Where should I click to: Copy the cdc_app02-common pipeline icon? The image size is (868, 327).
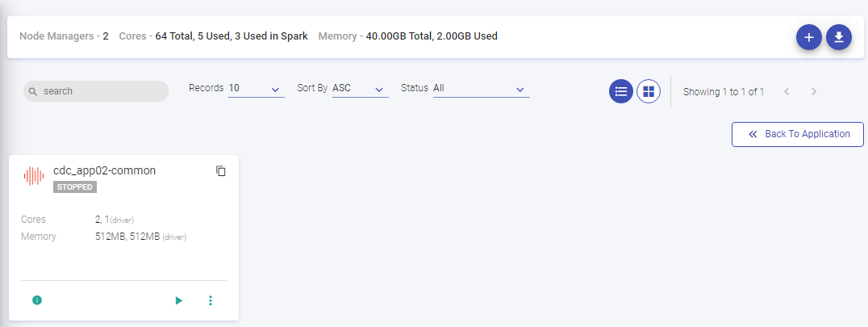pos(221,171)
